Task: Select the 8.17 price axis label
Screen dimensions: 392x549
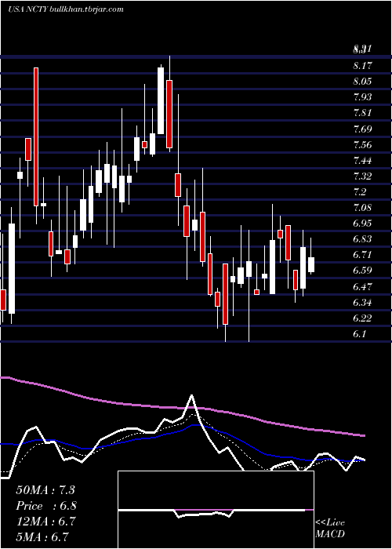Action: [362, 66]
